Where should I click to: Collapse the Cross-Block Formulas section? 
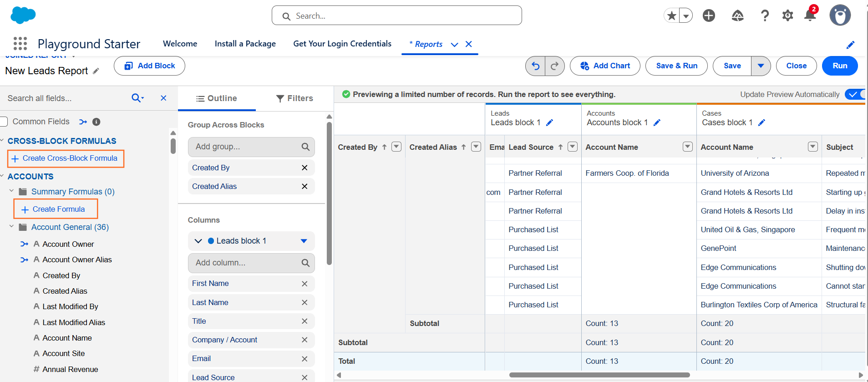tap(2, 141)
